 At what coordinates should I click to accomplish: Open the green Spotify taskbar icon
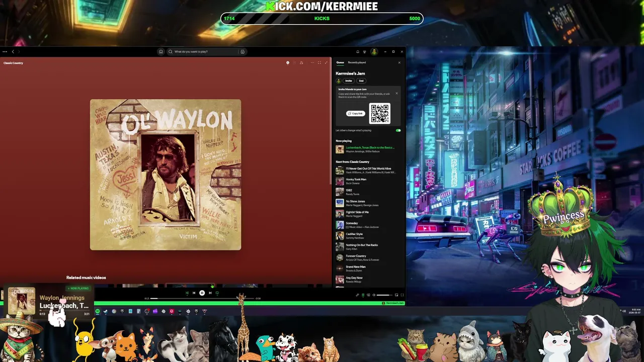pos(98,311)
